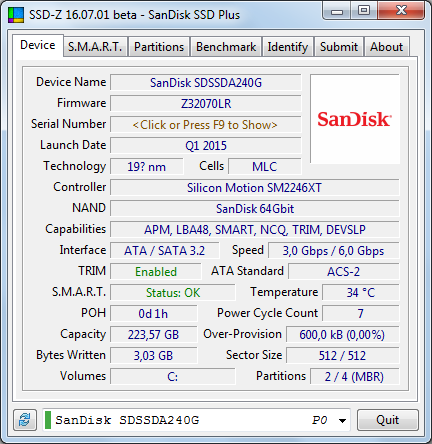The width and height of the screenshot is (432, 444).
Task: Click the SSD-Z app icon in title bar
Action: tap(16, 15)
